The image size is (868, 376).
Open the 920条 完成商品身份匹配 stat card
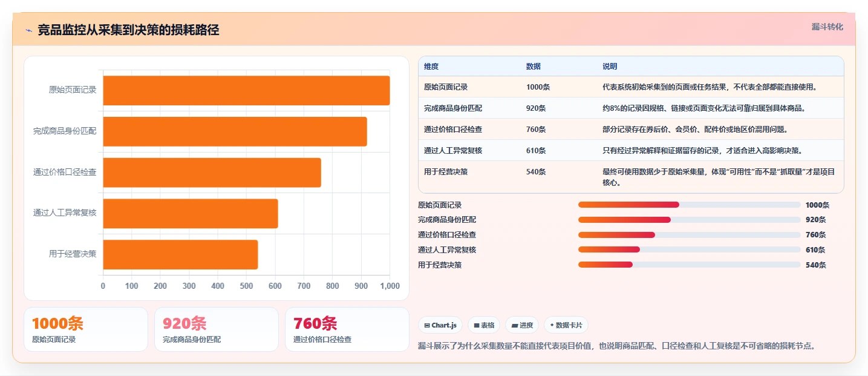coord(217,329)
